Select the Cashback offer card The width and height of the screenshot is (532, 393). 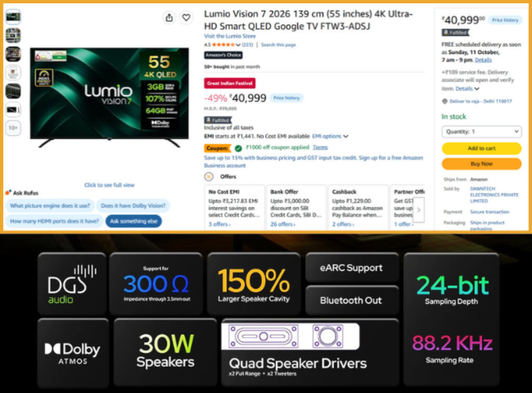(358, 208)
